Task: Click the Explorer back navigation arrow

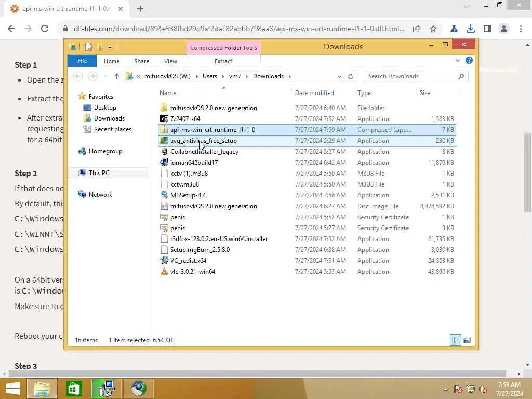Action: (78, 76)
